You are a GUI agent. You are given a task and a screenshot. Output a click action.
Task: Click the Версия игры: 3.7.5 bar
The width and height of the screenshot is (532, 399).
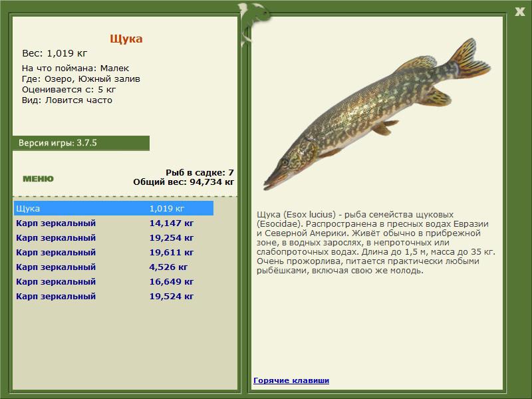tap(81, 143)
